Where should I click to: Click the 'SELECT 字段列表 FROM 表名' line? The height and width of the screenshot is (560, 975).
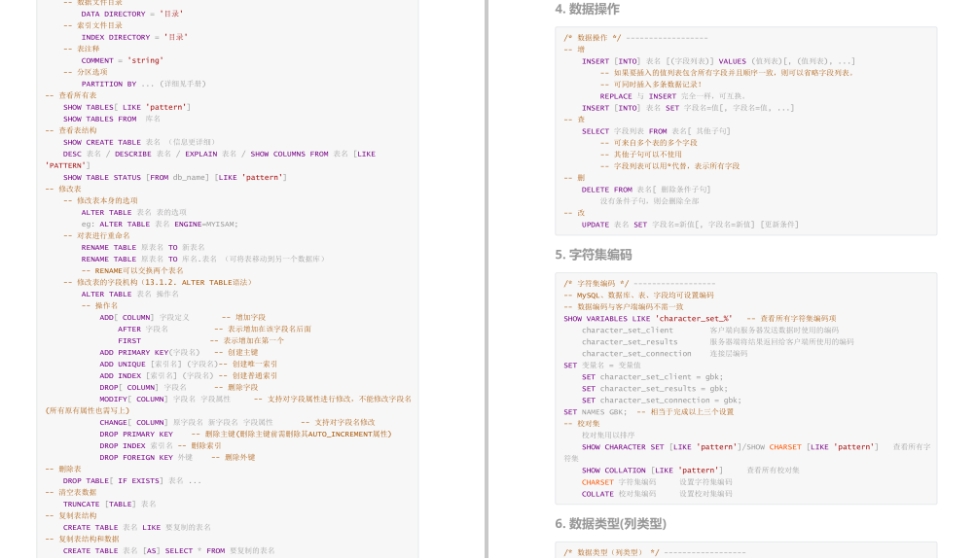click(x=656, y=131)
